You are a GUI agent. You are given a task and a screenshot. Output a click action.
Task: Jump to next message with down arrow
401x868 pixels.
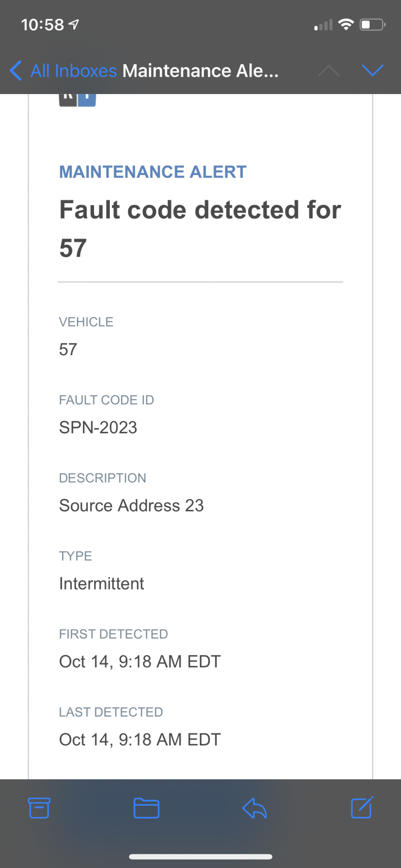coord(373,70)
